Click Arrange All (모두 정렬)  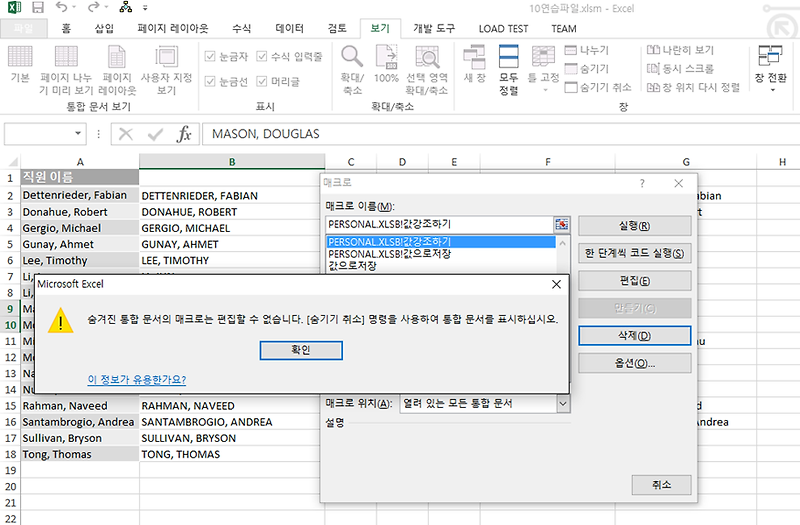509,70
